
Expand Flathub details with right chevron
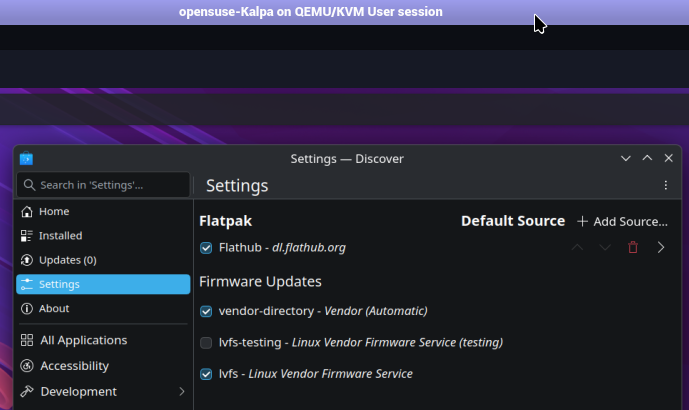pyautogui.click(x=661, y=247)
